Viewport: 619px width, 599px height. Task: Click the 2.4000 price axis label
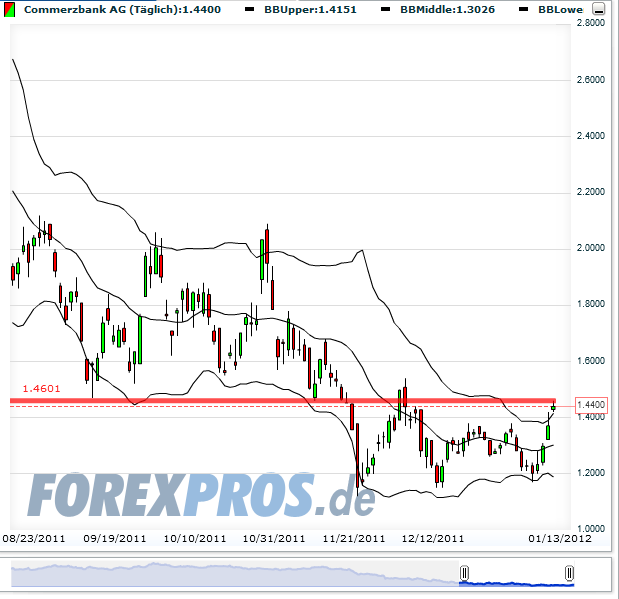pos(591,136)
